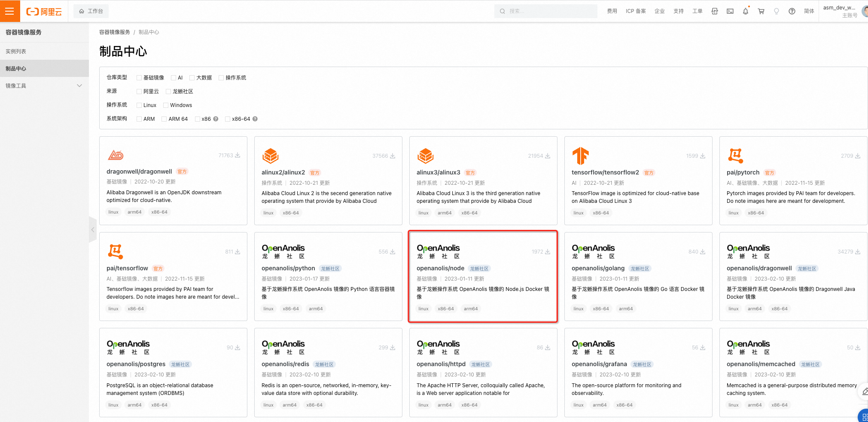Click the code tool icon beside 工单

pyautogui.click(x=715, y=11)
